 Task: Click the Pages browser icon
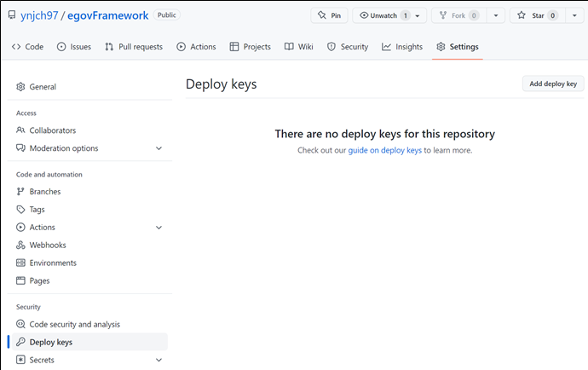click(20, 280)
